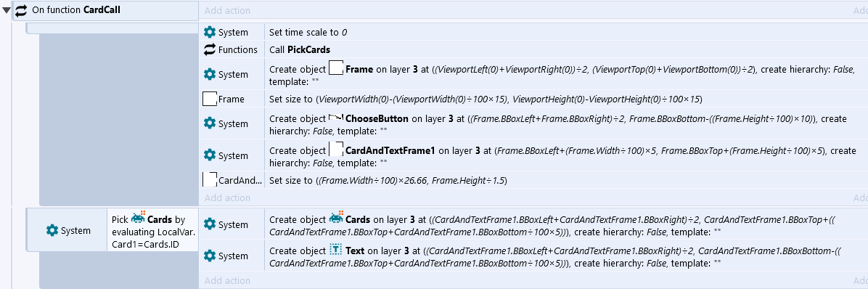Click the empty condition cell of first sub-event
The height and width of the screenshot is (289, 868).
click(x=112, y=28)
